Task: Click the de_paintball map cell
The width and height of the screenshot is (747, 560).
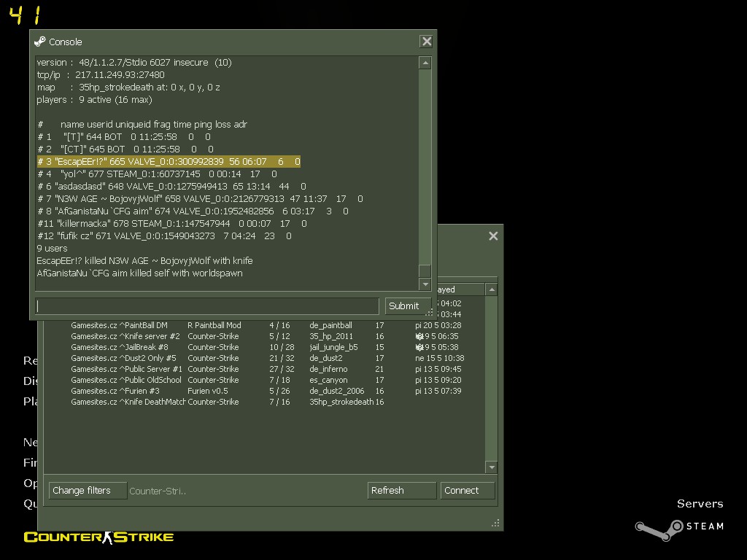Action: (x=330, y=325)
